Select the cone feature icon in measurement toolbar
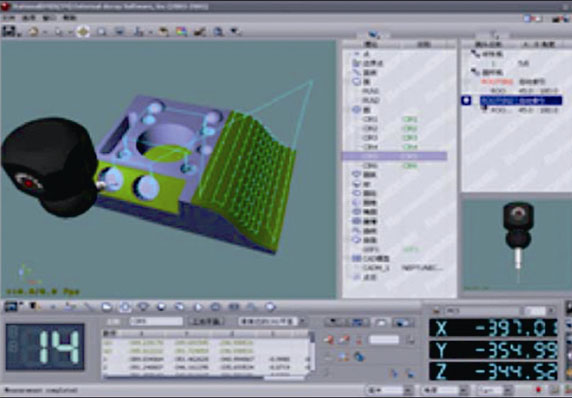This screenshot has height=398, width=572. tap(143, 307)
